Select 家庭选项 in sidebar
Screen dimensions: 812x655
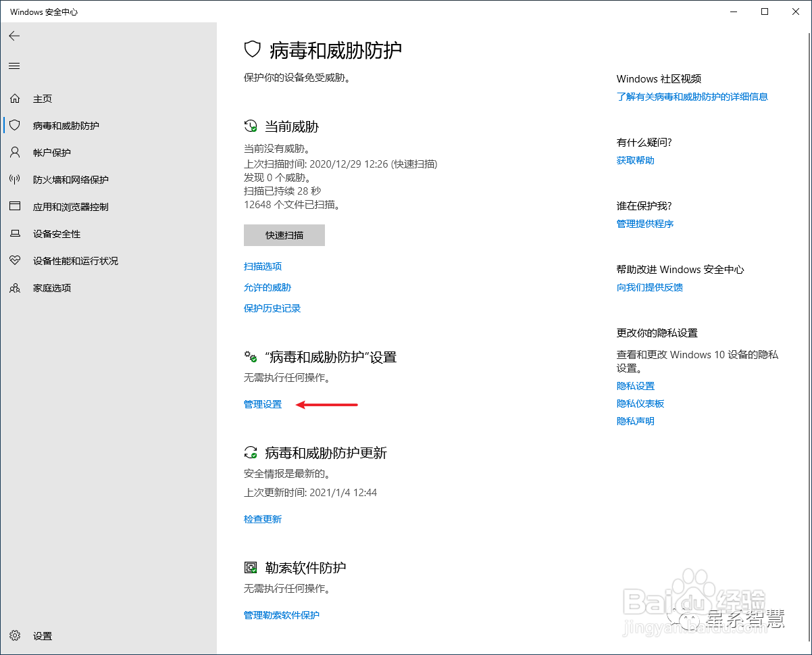[x=52, y=288]
